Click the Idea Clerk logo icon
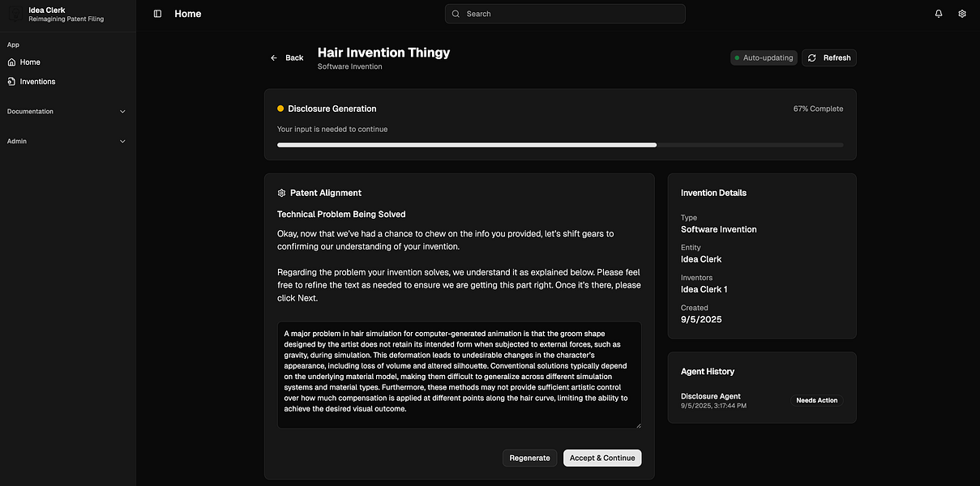Viewport: 980px width, 486px height. point(15,15)
